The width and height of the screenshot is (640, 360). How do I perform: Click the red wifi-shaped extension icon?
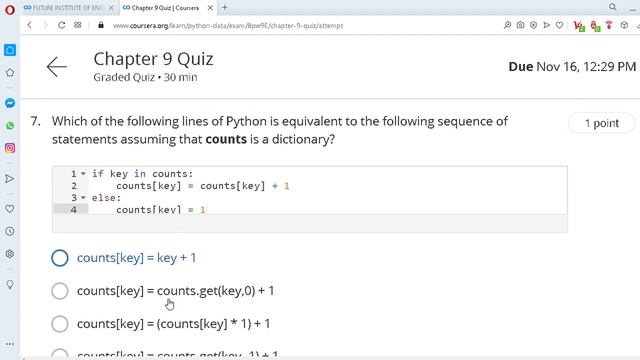pos(609,25)
